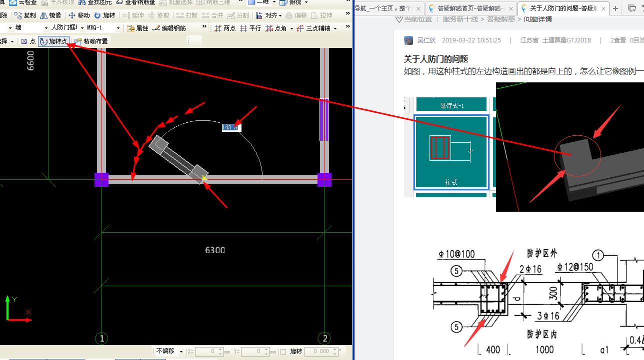Select the 复制 copy tool
Screen dimensions: 644x360
click(25, 15)
